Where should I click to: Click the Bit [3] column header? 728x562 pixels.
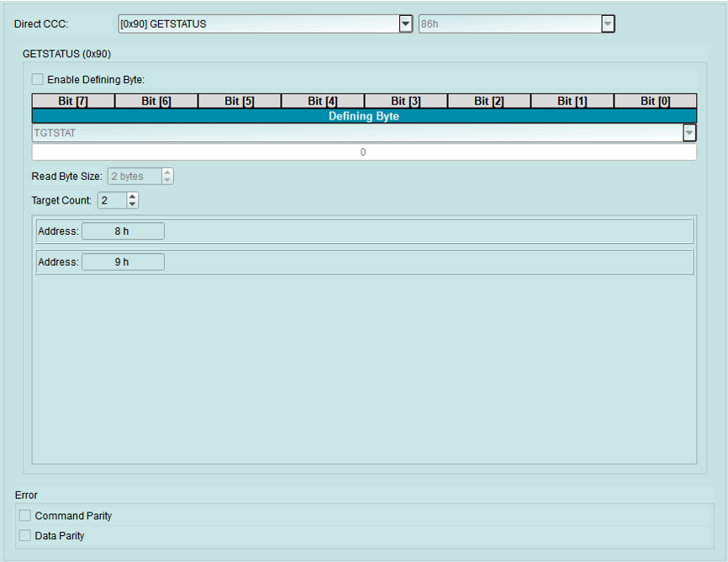[x=406, y=101]
